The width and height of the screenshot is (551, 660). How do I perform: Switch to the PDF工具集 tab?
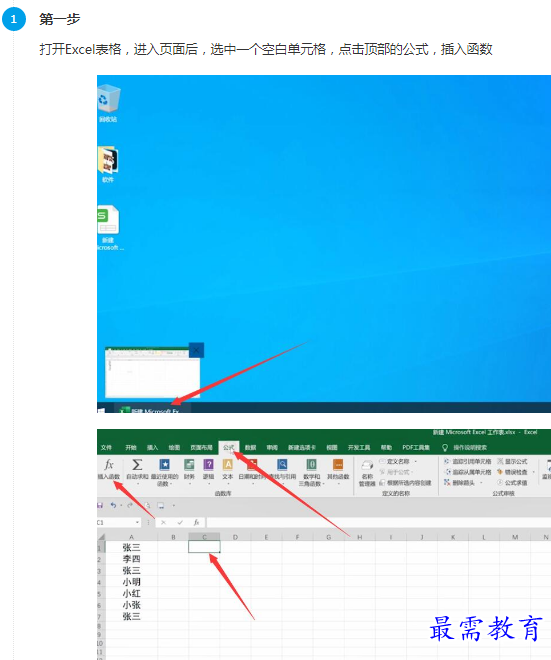416,447
